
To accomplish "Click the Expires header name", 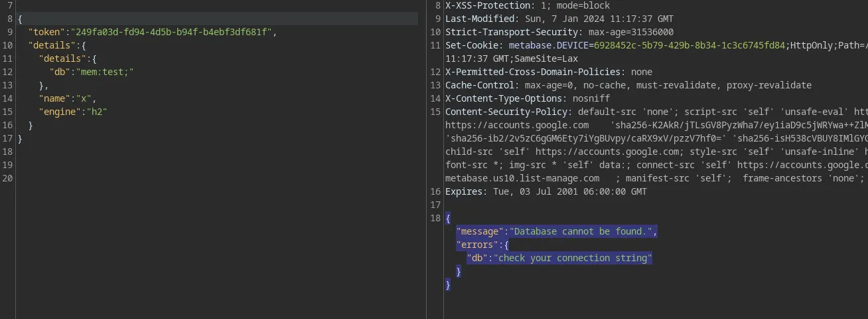I will click(467, 191).
